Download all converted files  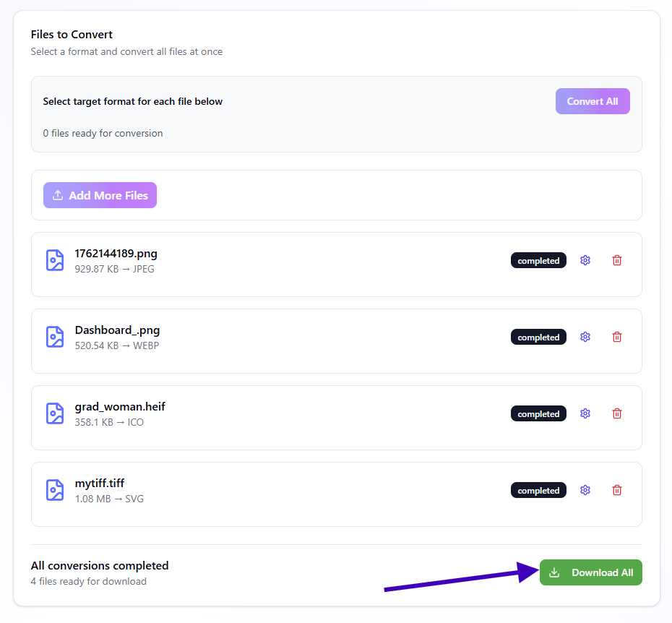click(590, 572)
